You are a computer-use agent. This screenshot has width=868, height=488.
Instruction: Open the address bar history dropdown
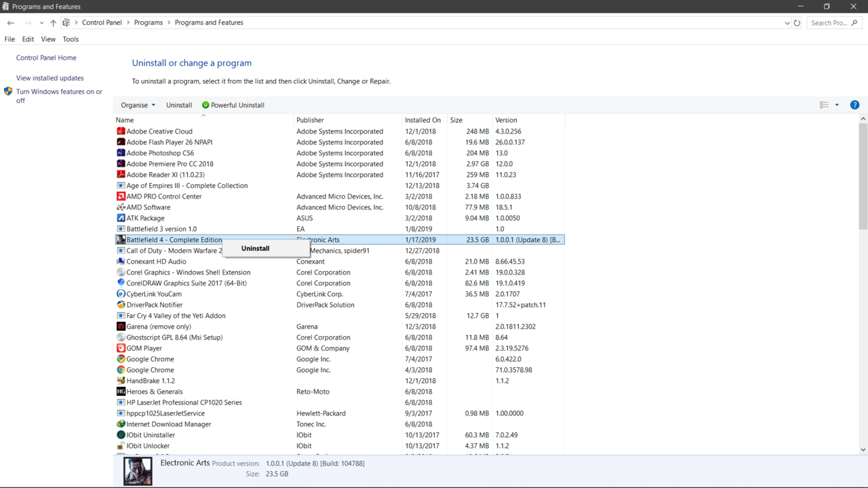pos(787,23)
